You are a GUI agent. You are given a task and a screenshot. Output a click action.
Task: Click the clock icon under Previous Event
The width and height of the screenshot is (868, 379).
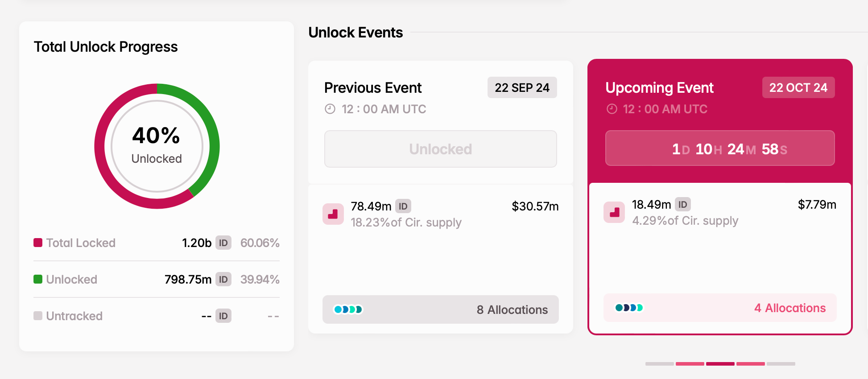coord(330,109)
